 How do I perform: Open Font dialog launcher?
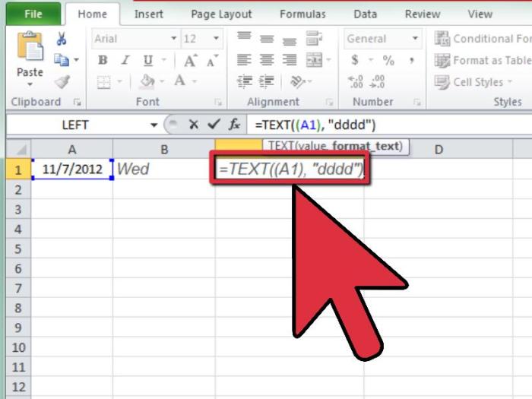(218, 102)
